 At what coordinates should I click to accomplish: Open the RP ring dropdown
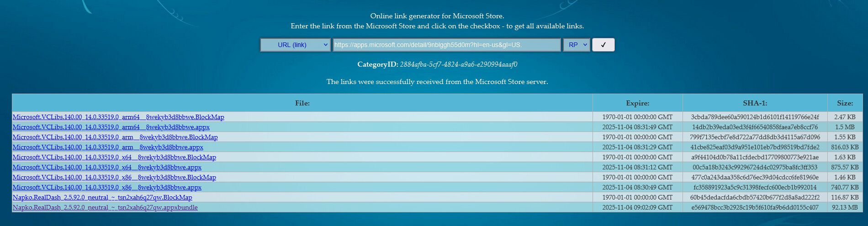577,45
